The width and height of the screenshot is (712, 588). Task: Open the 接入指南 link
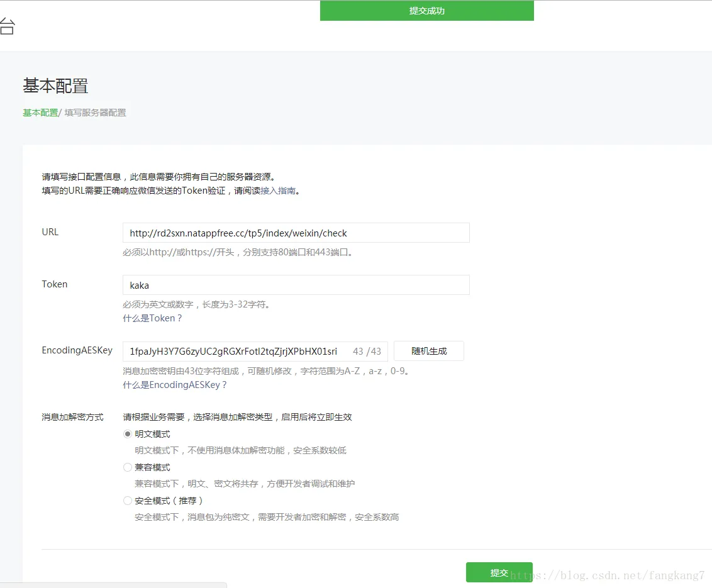click(x=278, y=191)
